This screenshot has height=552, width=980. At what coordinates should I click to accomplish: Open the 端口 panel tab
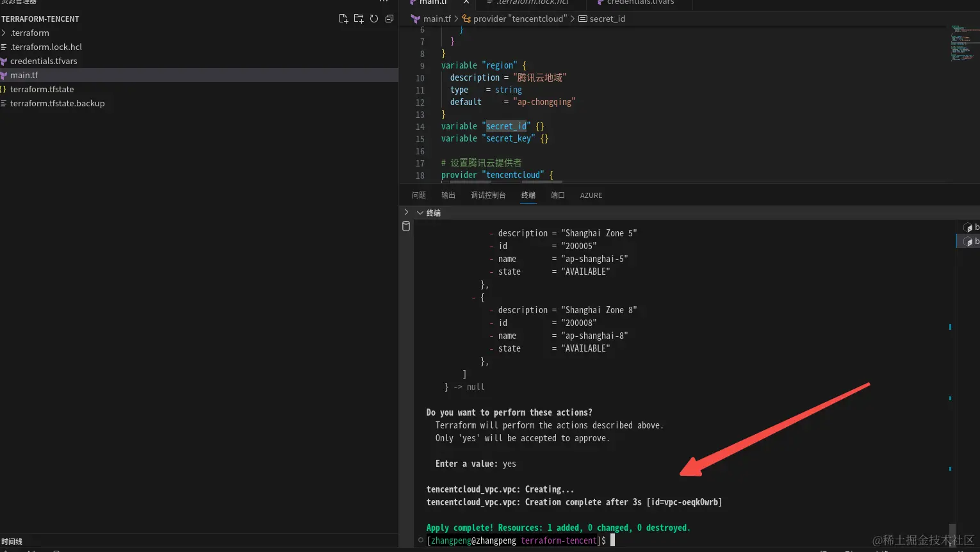click(558, 195)
